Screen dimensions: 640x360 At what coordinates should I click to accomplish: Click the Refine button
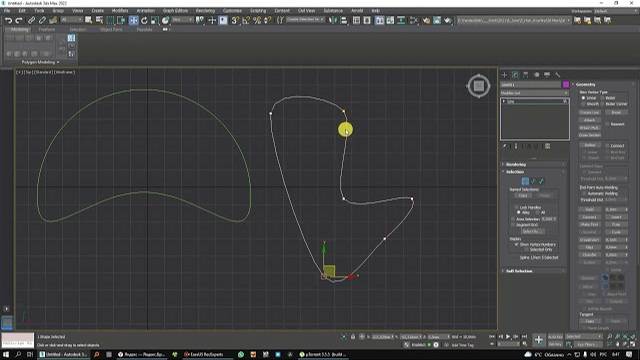[x=589, y=145]
